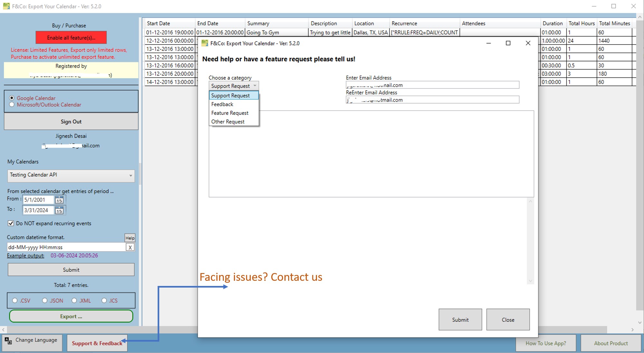
Task: Clear custom datetime format with X
Action: [130, 247]
